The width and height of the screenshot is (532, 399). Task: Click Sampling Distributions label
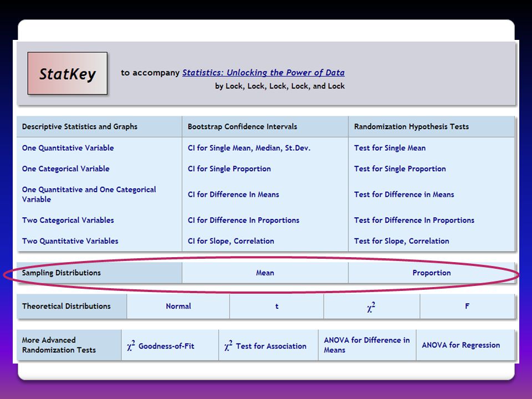tap(62, 273)
